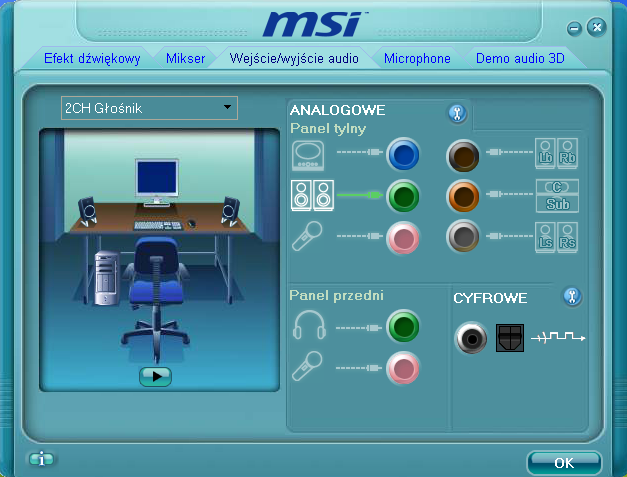Click the pink front-panel microphone jack

(x=403, y=367)
